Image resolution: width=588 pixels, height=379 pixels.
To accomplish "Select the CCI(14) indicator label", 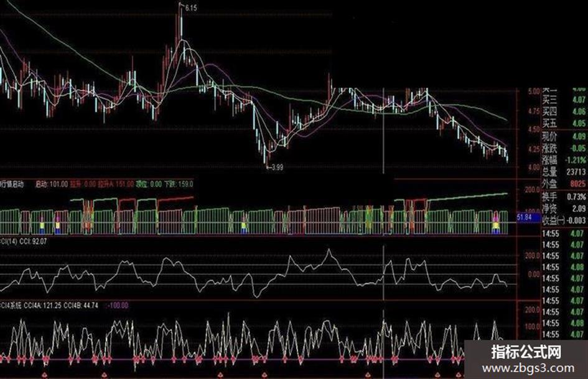I will tap(9, 241).
